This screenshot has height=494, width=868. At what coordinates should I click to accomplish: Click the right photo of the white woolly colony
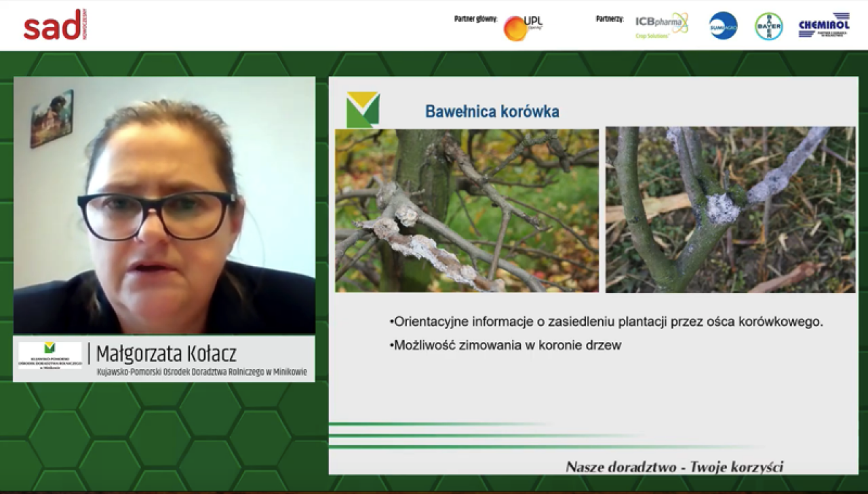point(730,210)
